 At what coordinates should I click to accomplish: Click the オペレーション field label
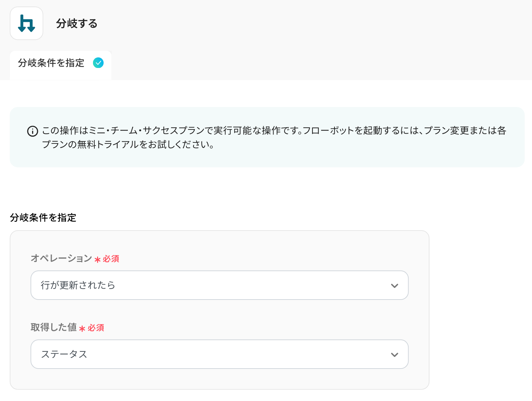(x=62, y=258)
